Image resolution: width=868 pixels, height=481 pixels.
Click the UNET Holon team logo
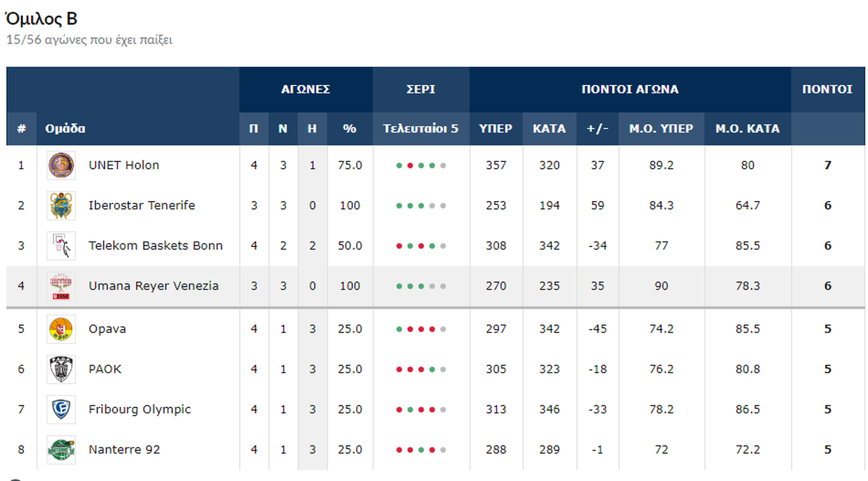coord(61,166)
